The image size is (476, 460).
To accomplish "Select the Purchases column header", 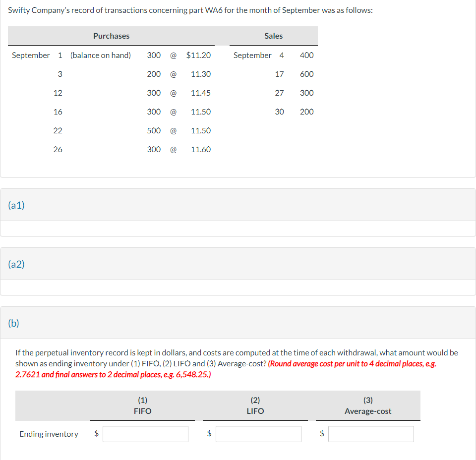I will (x=111, y=36).
